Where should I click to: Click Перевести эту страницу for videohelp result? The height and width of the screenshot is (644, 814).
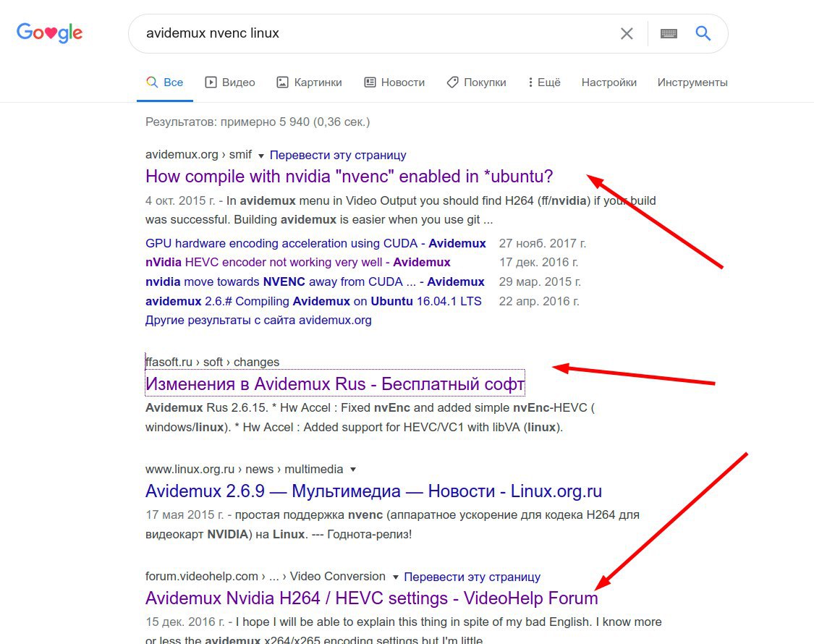[x=472, y=577]
